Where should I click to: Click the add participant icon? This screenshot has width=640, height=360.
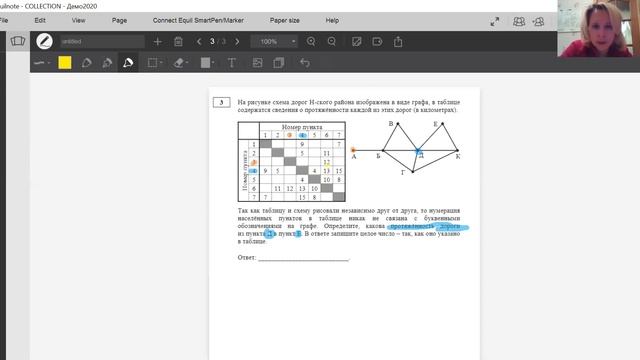539,22
